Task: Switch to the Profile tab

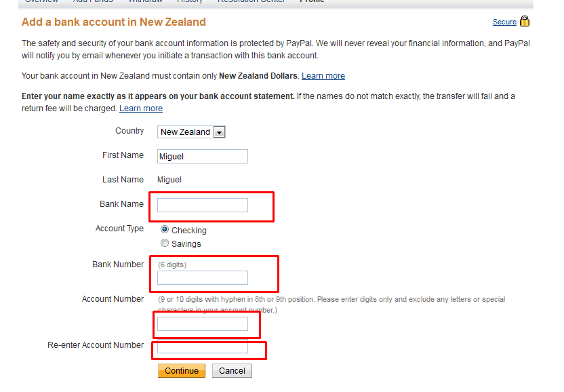Action: tap(312, 2)
